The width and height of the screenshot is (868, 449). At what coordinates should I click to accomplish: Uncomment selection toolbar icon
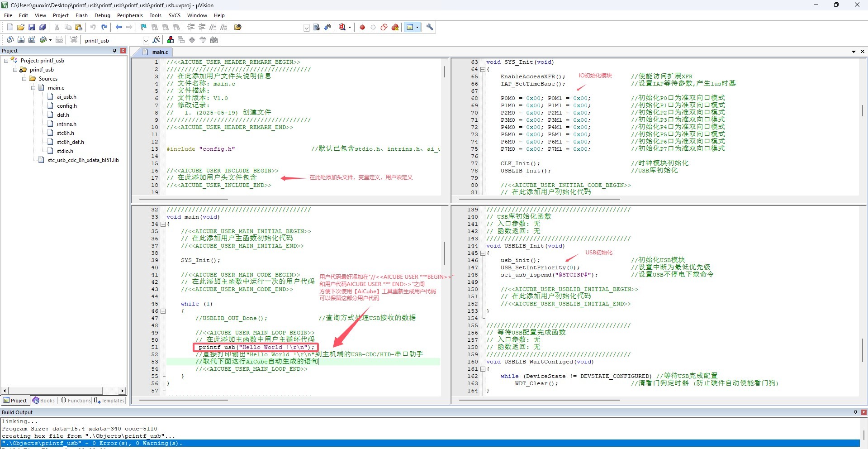[x=223, y=27]
